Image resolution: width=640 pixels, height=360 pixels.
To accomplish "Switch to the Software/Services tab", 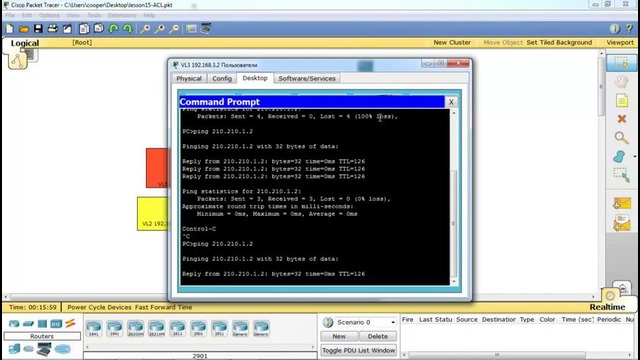I will pos(307,78).
